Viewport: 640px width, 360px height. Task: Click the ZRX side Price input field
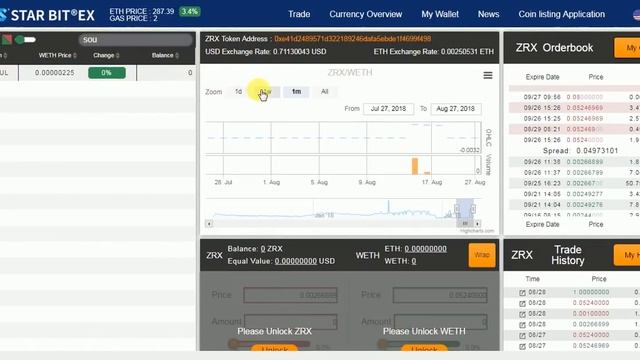[290, 295]
